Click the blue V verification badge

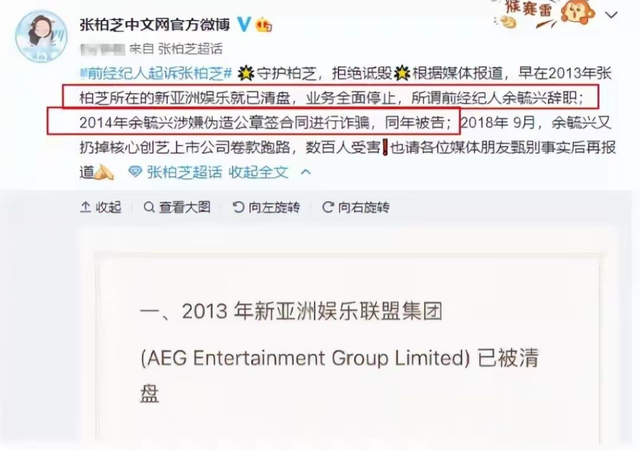(x=244, y=25)
